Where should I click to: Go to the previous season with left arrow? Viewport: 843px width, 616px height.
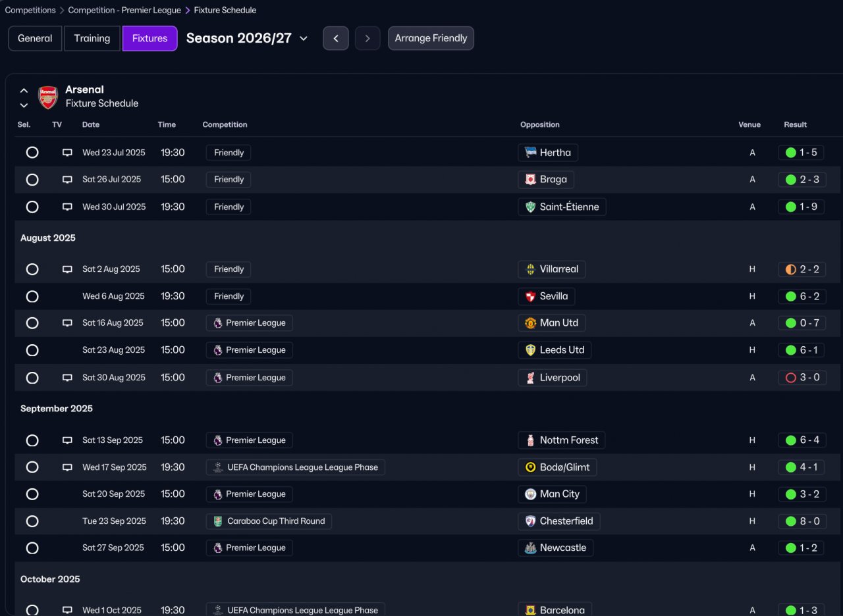[336, 38]
